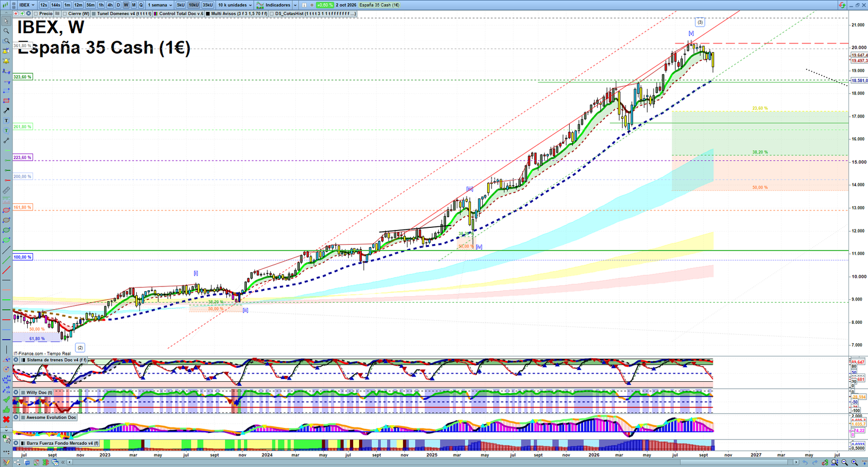Screen dimensions: 868x467
Task: Select the 12s timeframe button
Action: pos(43,5)
